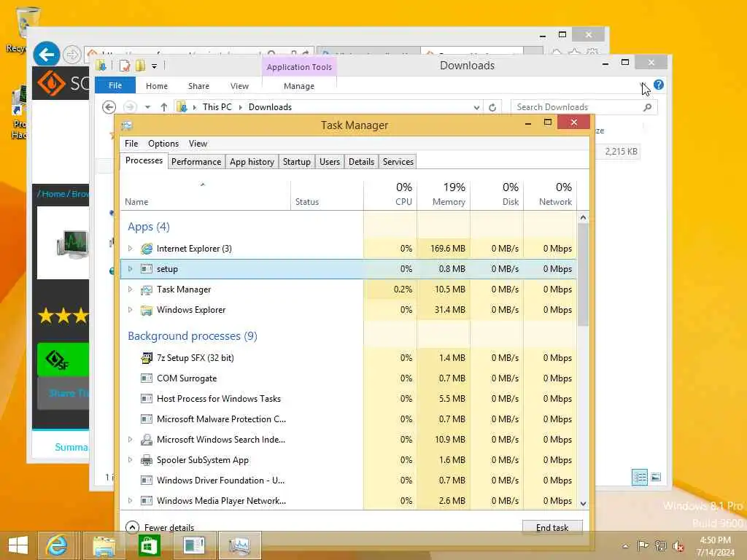
Task: Refresh the Downloads folder
Action: coord(492,107)
